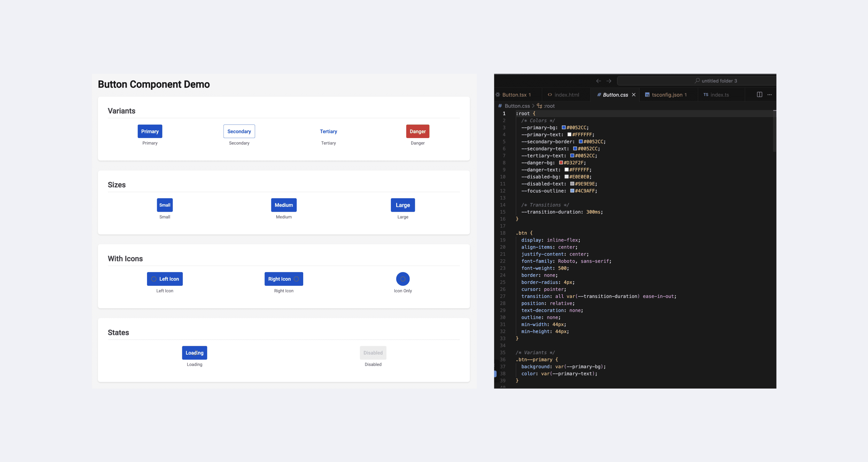Click the red Danger button
The width and height of the screenshot is (868, 462).
tap(417, 131)
